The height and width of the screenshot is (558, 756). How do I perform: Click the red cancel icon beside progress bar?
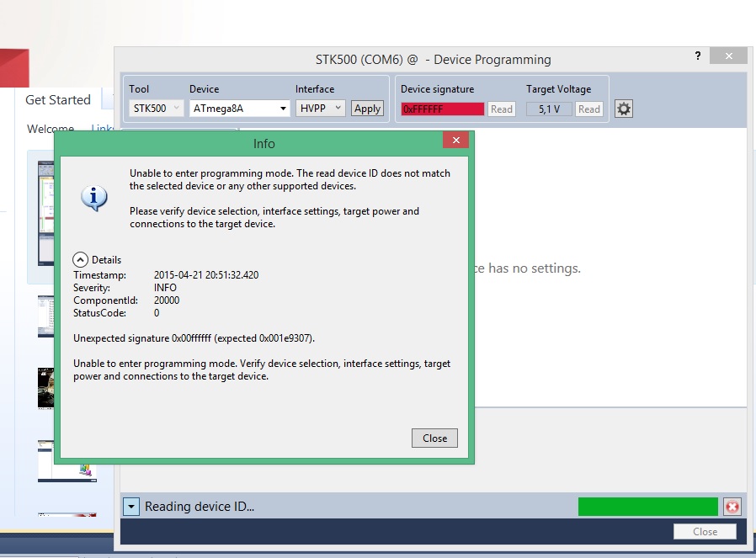coord(732,507)
